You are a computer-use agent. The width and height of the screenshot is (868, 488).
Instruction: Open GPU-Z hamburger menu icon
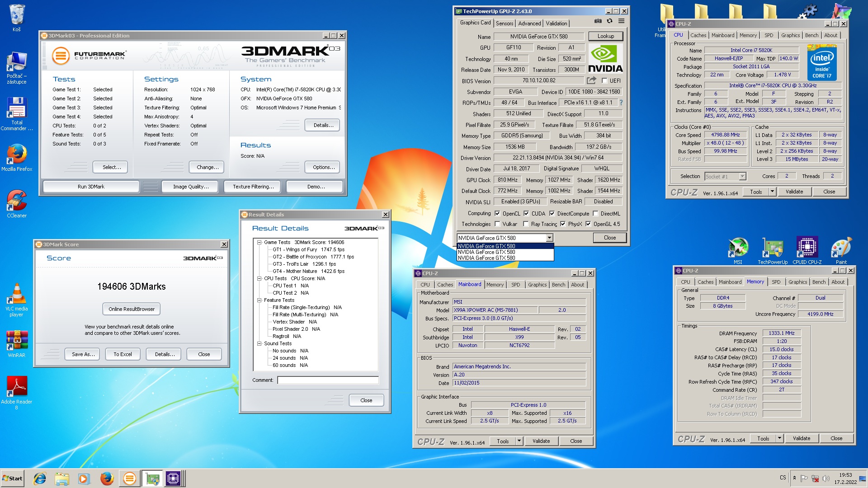click(x=621, y=21)
